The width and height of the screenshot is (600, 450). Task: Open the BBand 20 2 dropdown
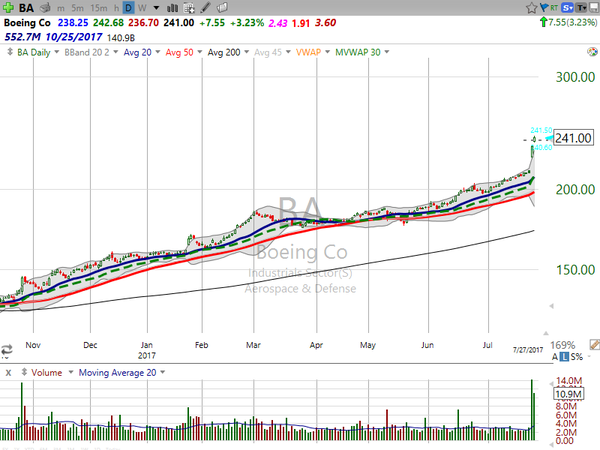click(115, 52)
